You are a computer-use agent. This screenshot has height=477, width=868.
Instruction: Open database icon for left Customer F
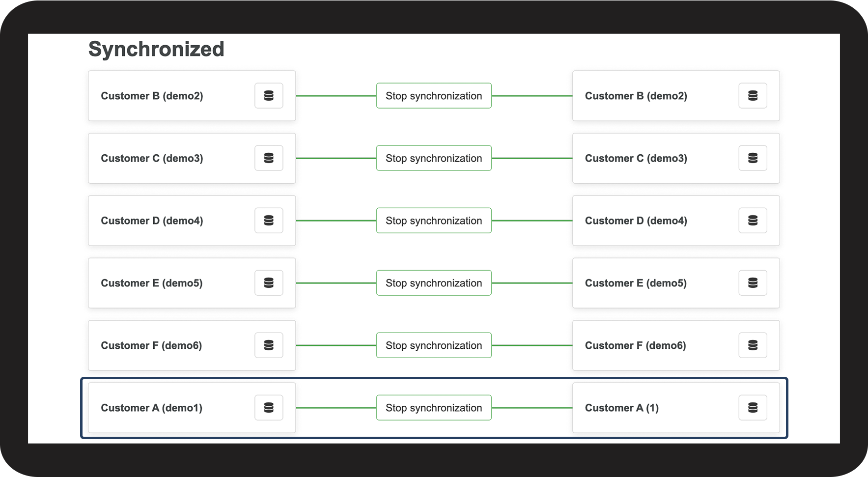coord(269,345)
